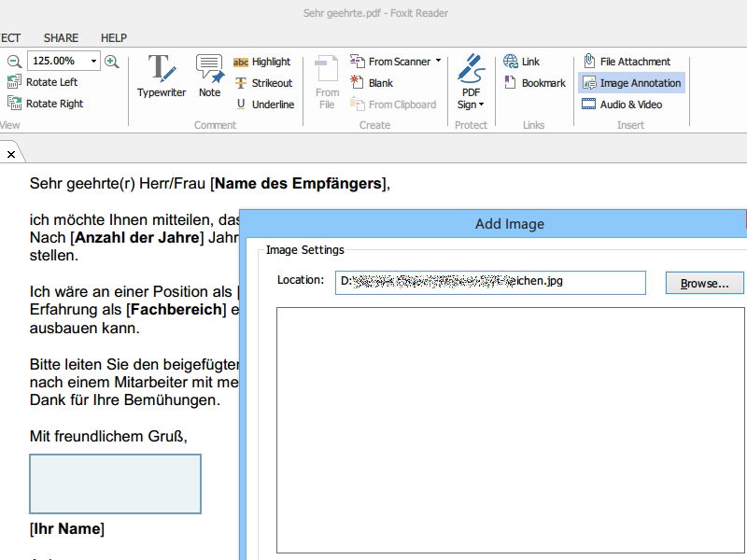Click the image placeholder box above [Ihr Name]
The height and width of the screenshot is (560, 747).
pos(115,483)
